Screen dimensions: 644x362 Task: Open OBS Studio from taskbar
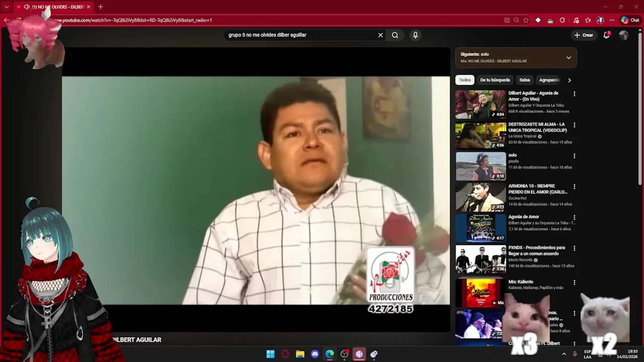coord(344,354)
